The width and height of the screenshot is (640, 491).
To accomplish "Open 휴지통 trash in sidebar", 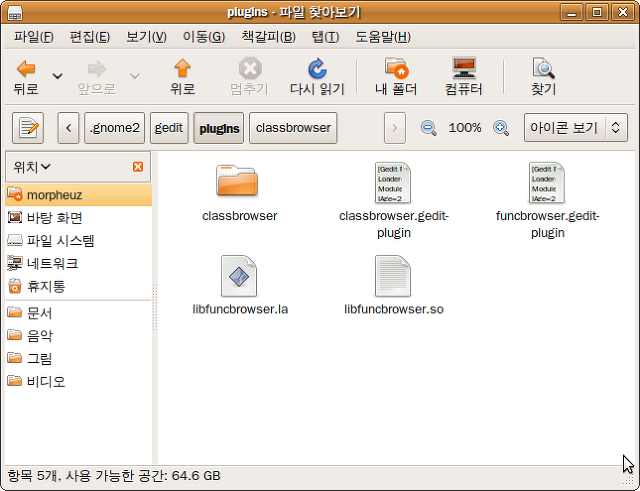I will point(78,286).
